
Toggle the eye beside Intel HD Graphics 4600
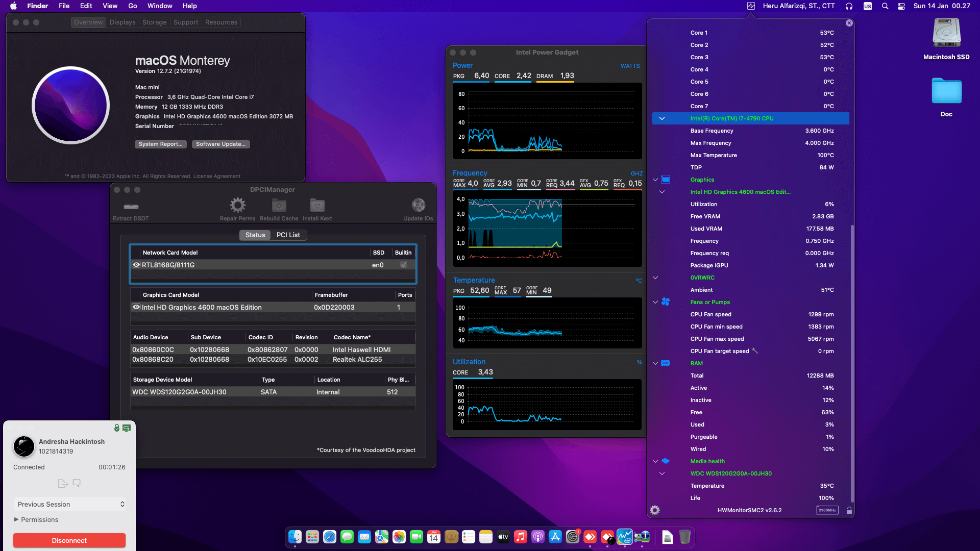136,307
